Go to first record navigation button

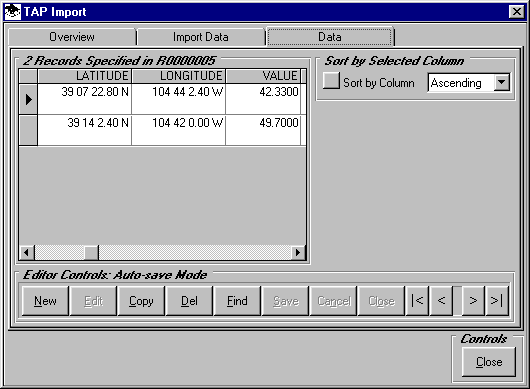point(417,300)
